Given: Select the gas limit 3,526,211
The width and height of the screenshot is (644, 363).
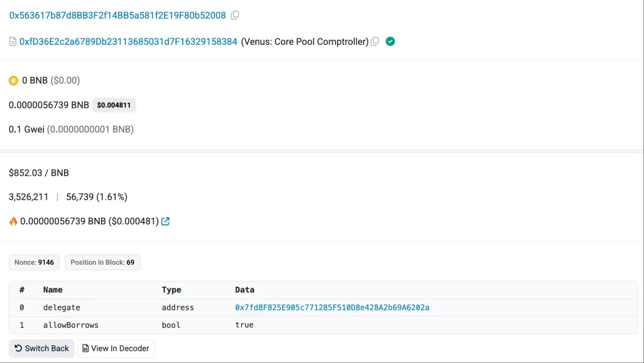Looking at the screenshot, I should [x=29, y=197].
